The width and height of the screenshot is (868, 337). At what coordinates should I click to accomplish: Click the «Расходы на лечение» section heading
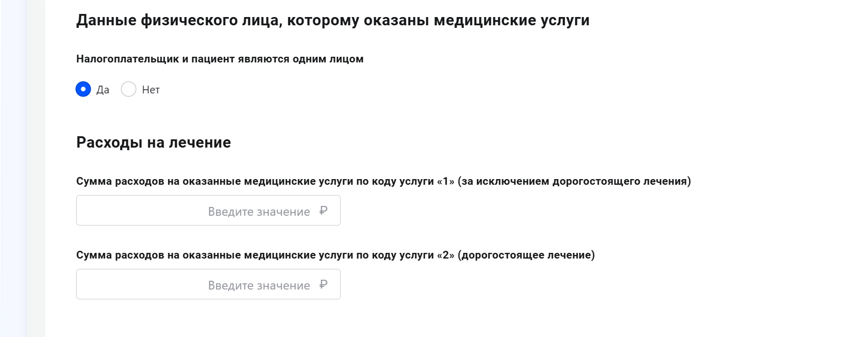(153, 142)
